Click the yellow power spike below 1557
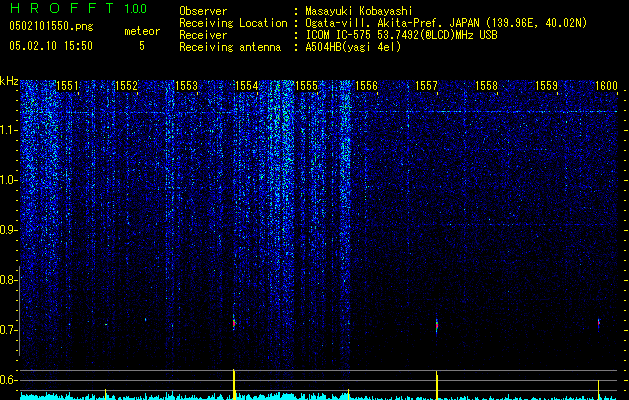The width and height of the screenshot is (629, 400). click(x=437, y=385)
